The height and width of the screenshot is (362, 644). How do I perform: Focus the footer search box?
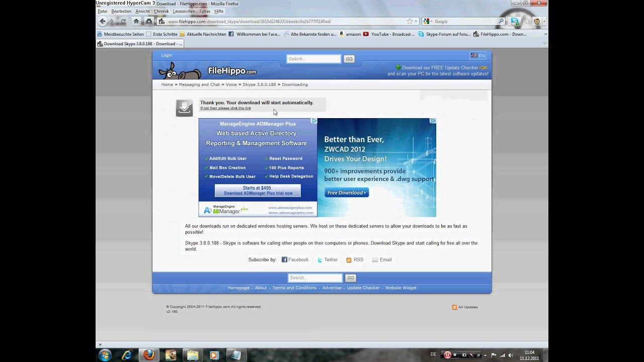click(x=315, y=278)
